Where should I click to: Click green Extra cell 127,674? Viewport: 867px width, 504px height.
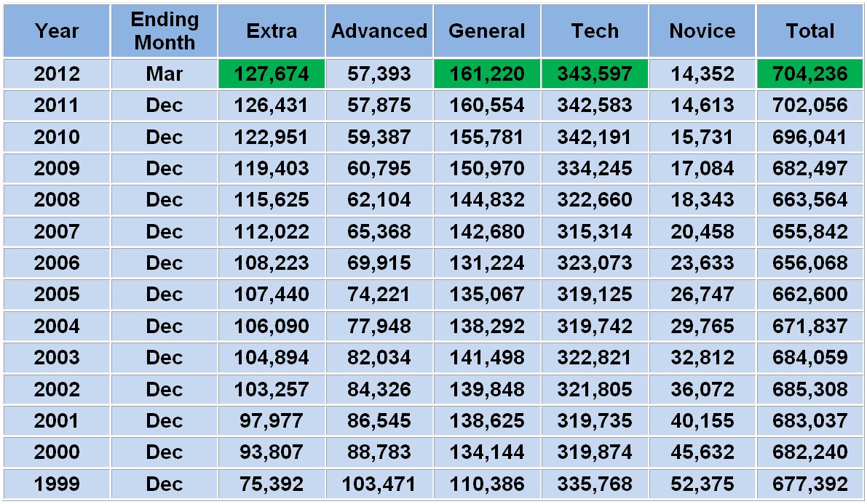[272, 74]
